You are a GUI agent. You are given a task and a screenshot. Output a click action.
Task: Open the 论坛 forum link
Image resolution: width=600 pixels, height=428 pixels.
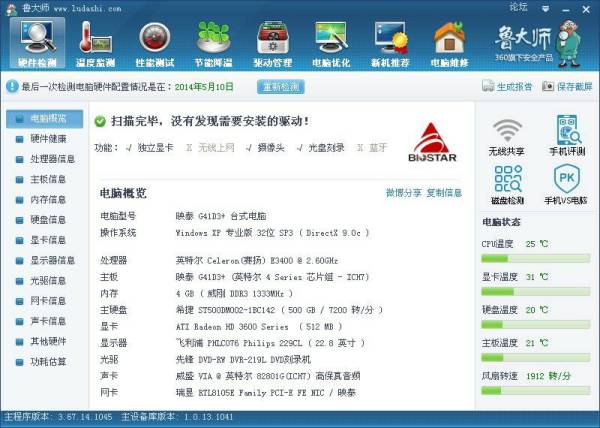[x=518, y=7]
